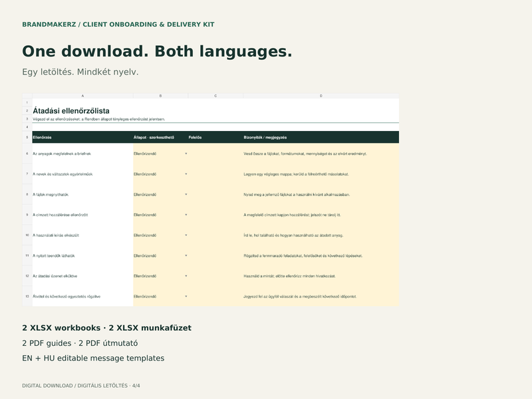Click subheading 'Egy letöltés. Mindkét nyelv.'
This screenshot has height=399, width=532.
click(80, 72)
